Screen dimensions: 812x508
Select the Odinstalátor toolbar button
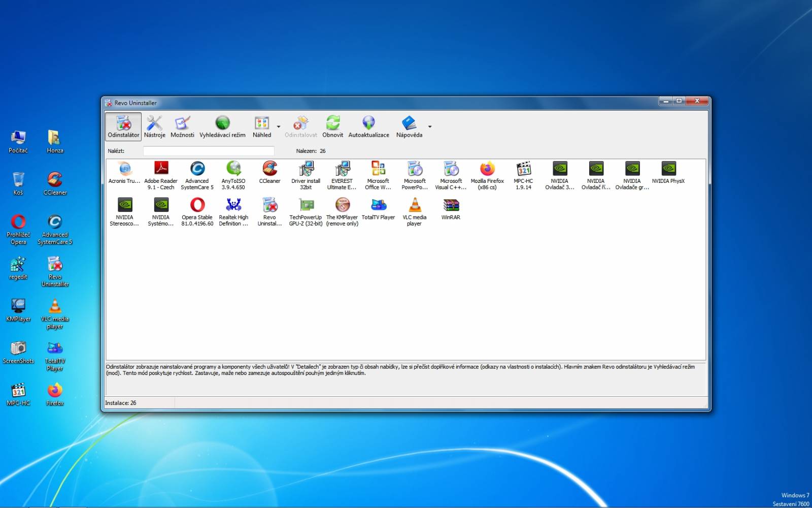point(123,126)
